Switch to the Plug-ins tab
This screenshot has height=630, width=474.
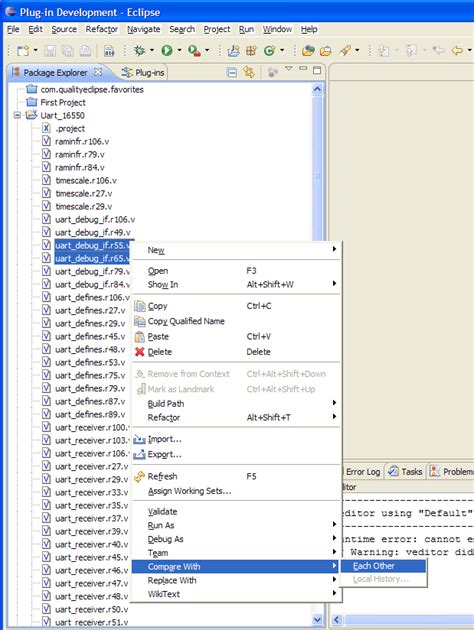tap(143, 73)
